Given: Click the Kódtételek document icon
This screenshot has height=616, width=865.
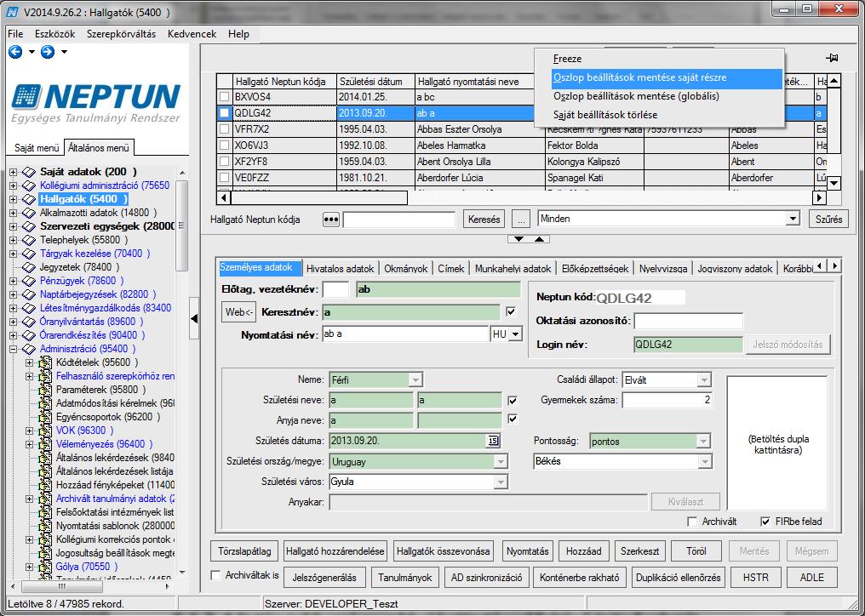Looking at the screenshot, I should [x=45, y=362].
